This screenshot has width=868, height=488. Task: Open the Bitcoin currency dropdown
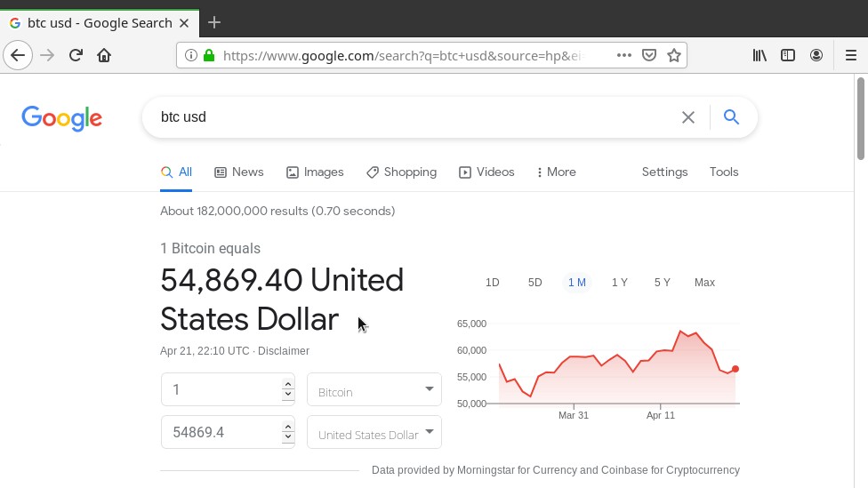click(374, 389)
